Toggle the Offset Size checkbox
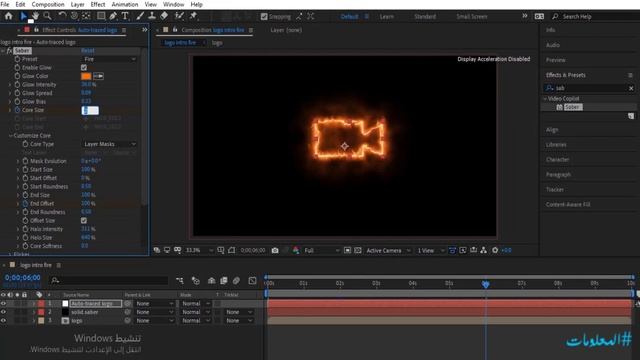The width and height of the screenshot is (640, 360). (84, 220)
